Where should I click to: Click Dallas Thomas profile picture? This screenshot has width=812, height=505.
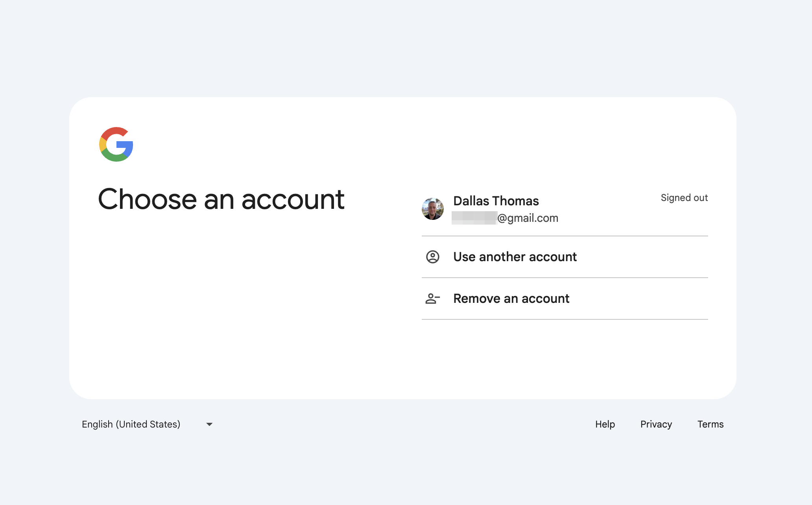pos(432,209)
